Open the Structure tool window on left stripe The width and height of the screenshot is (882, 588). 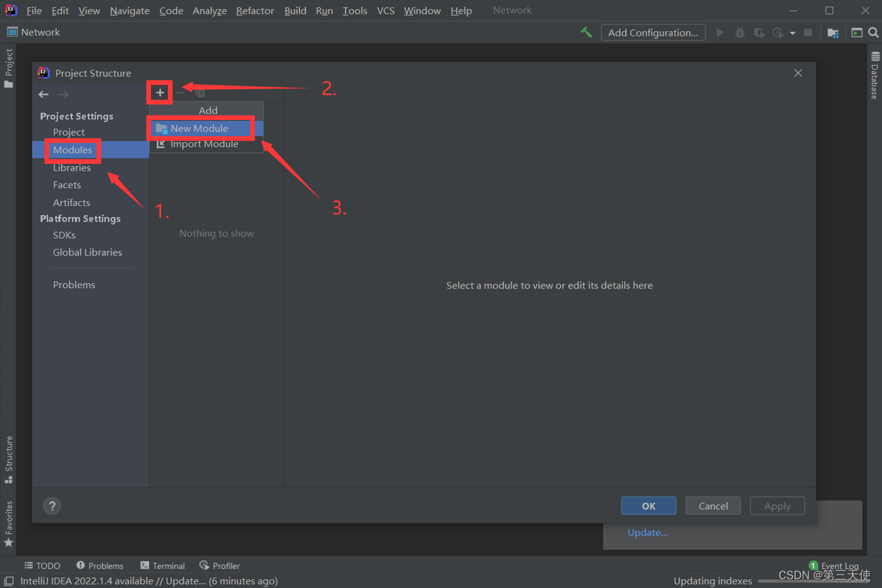pos(9,460)
